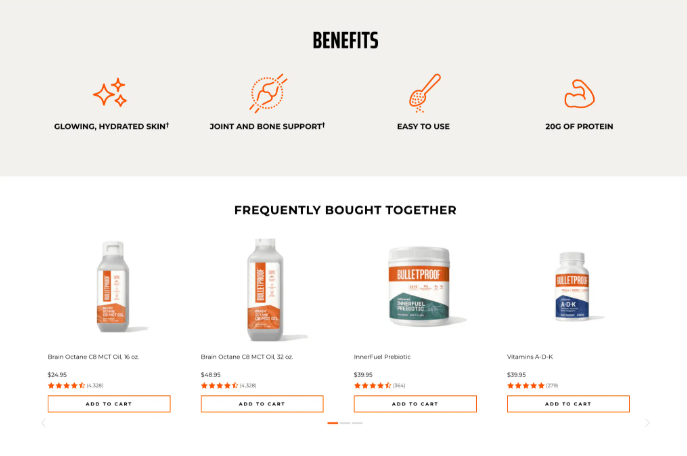Click the scoop easy to use icon
This screenshot has width=687, height=456.
pos(425,93)
